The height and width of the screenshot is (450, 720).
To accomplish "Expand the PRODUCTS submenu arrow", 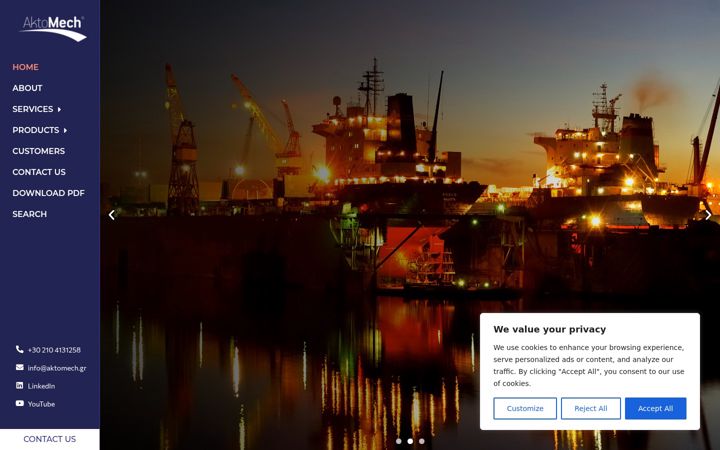I will 65,130.
